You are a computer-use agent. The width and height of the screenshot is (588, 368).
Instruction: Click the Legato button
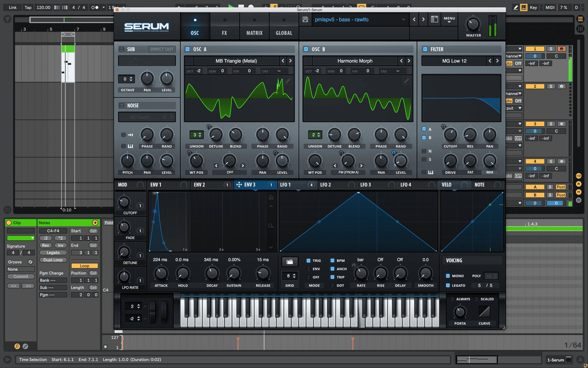[53, 253]
